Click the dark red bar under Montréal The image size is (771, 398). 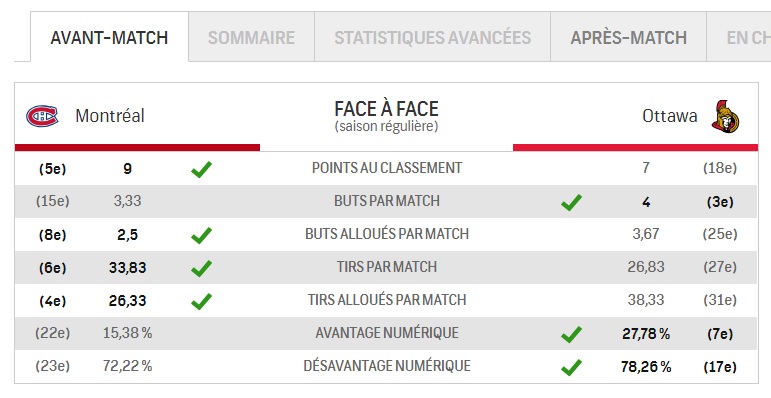137,148
